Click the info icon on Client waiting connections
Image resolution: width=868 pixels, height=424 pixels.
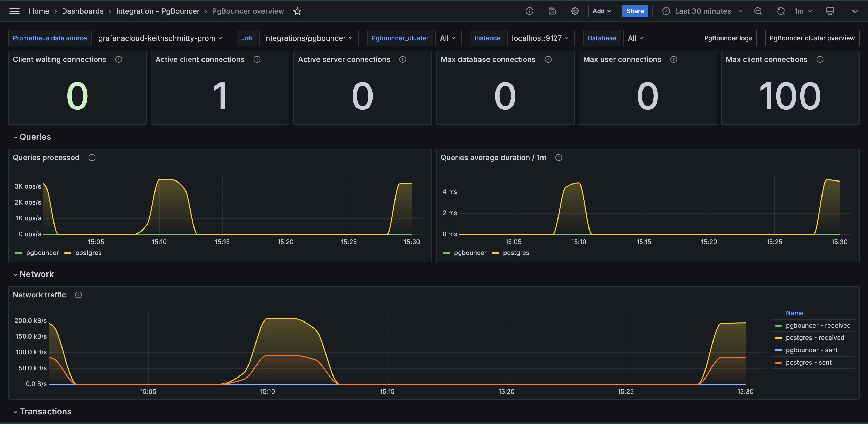119,59
